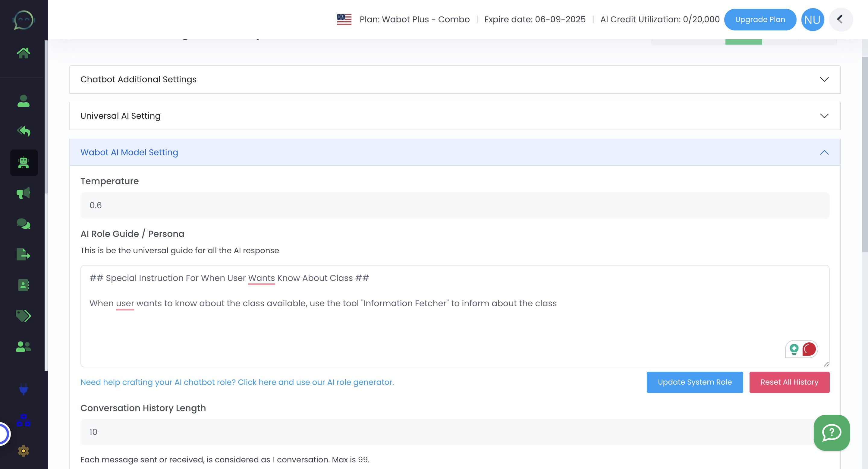Viewport: 868px width, 469px height.
Task: Click Update System Role button
Action: click(694, 382)
